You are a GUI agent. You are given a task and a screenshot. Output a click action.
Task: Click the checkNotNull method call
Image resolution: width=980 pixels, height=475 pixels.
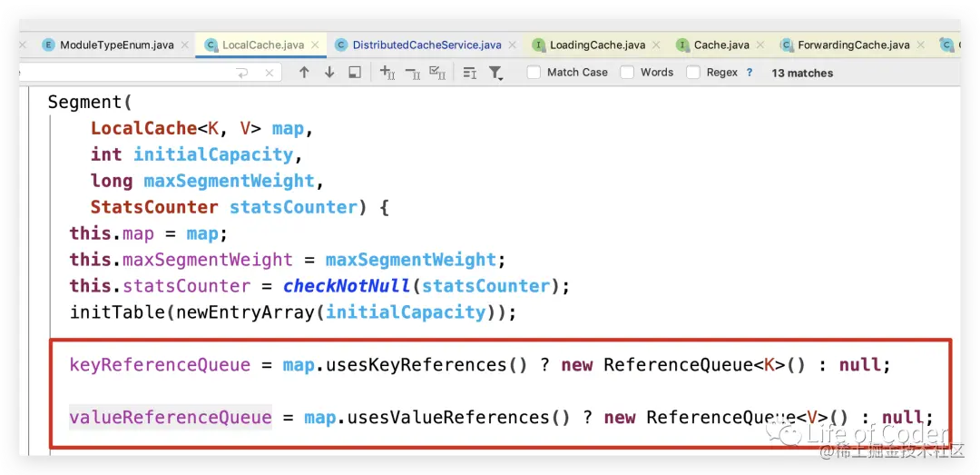point(347,286)
